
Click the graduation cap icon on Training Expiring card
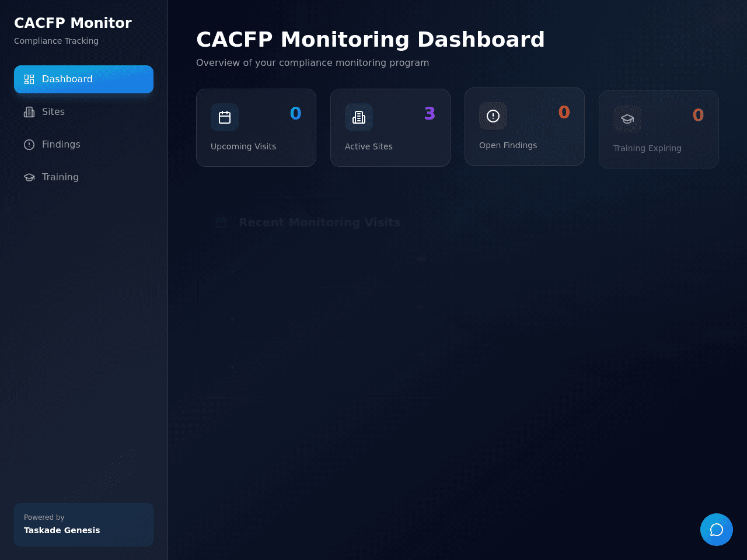click(627, 119)
